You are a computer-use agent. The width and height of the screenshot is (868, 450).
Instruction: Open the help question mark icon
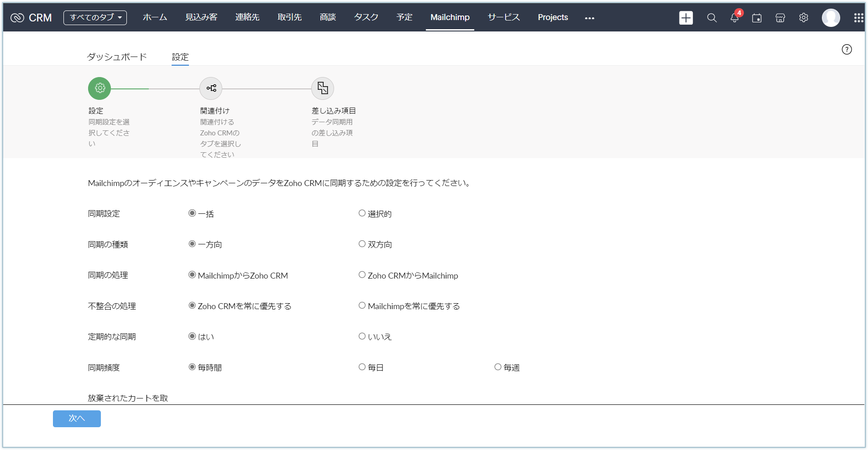[847, 49]
